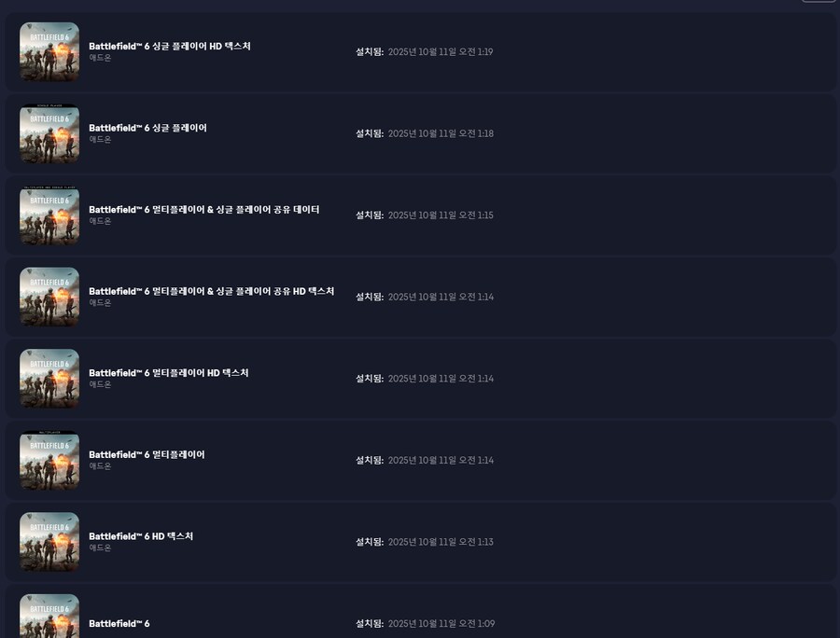Open the Battlefield 6 싱글 플레이어 HD 텍스처 title
The image size is (840, 638).
pos(170,46)
